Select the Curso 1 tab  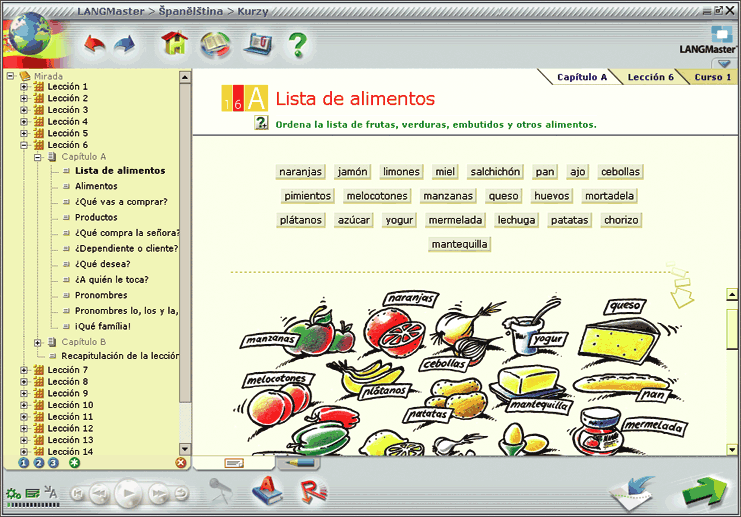click(712, 77)
